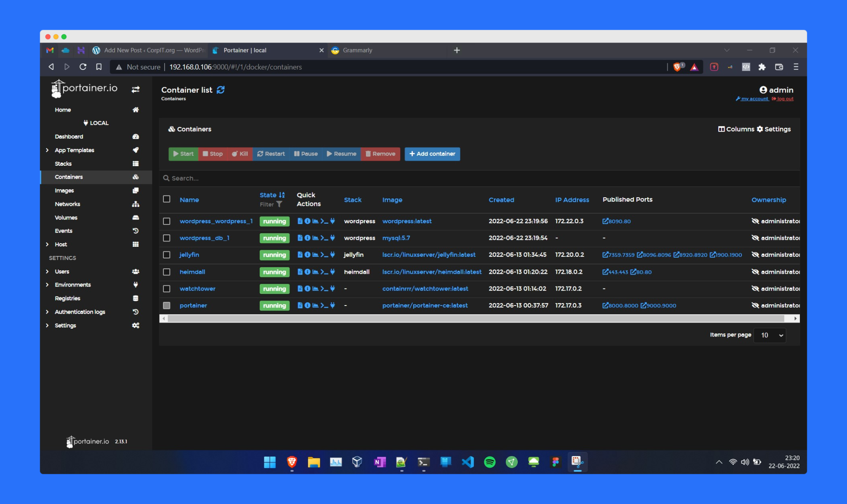Image resolution: width=847 pixels, height=504 pixels.
Task: Select all containers with the header checkbox
Action: tap(167, 198)
